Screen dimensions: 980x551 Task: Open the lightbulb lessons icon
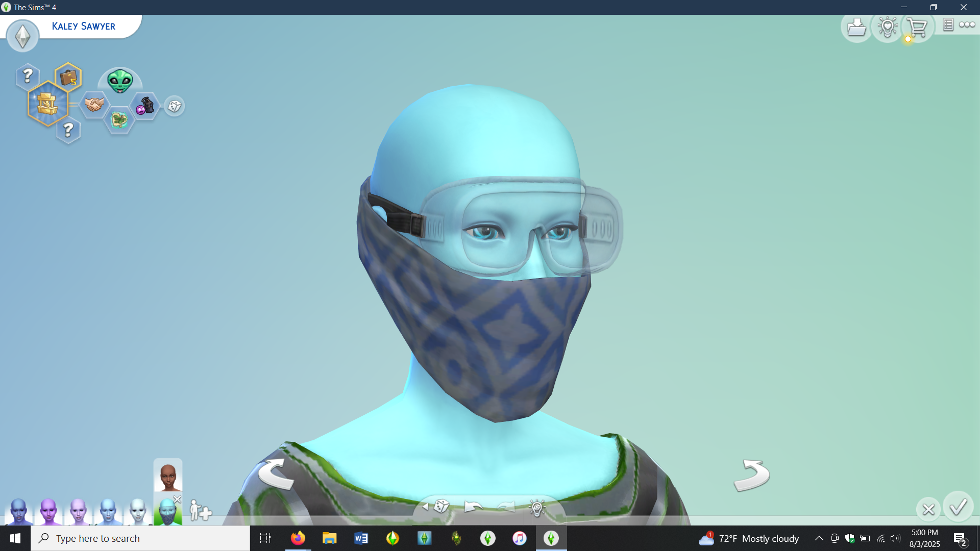point(888,27)
